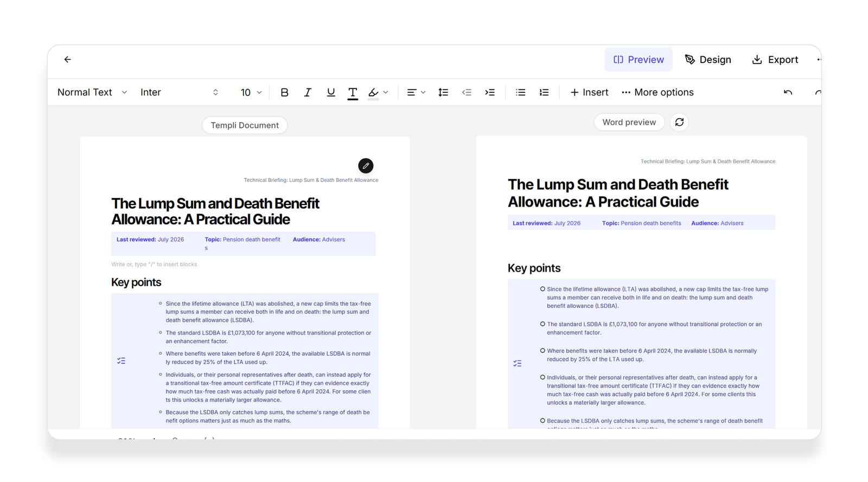Change the font size 10 dropdown
Screen dimensions: 868x482
tap(251, 92)
